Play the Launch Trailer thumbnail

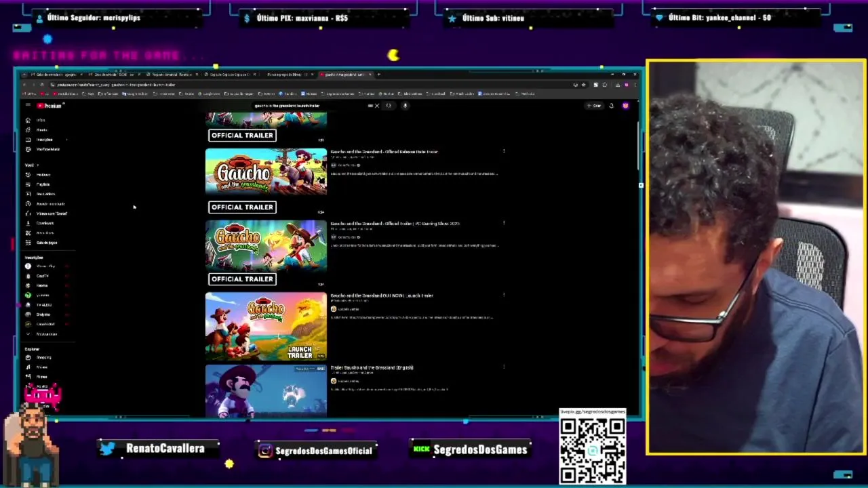point(266,327)
